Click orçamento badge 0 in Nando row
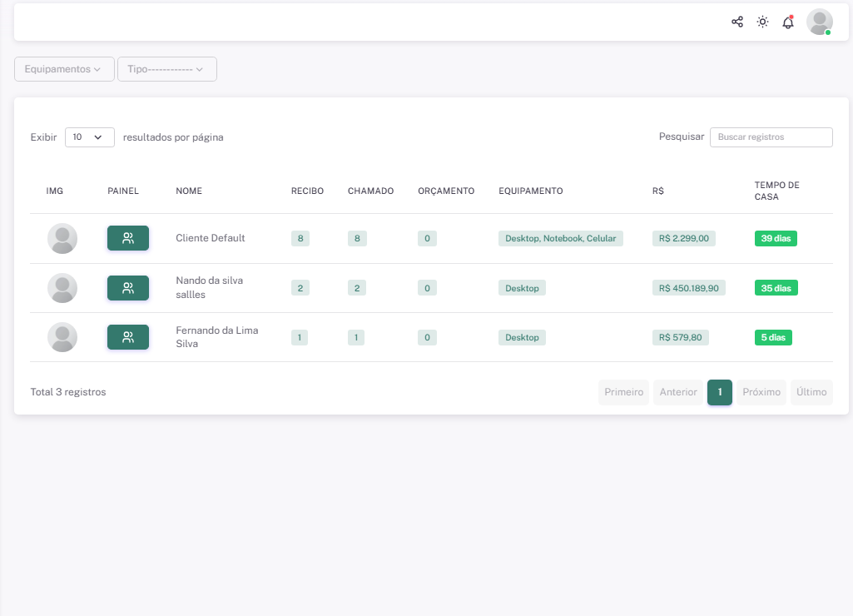853x616 pixels. point(427,288)
